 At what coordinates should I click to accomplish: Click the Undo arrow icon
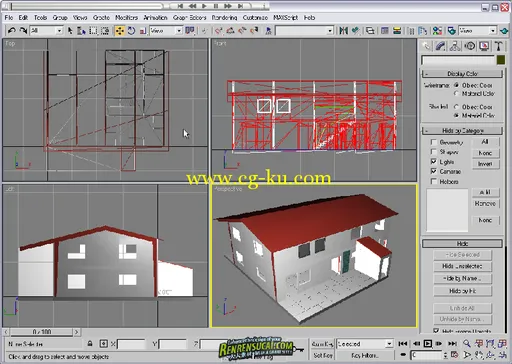(12, 31)
